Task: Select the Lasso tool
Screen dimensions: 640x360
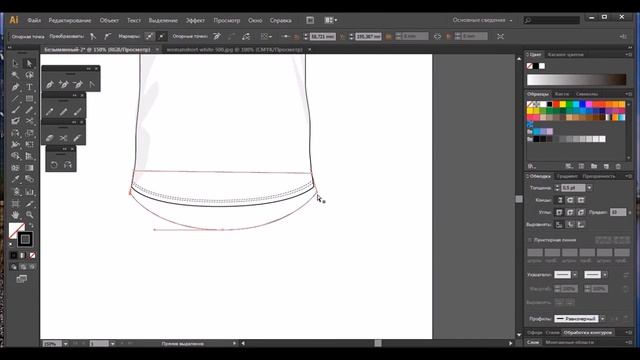Action: click(29, 75)
